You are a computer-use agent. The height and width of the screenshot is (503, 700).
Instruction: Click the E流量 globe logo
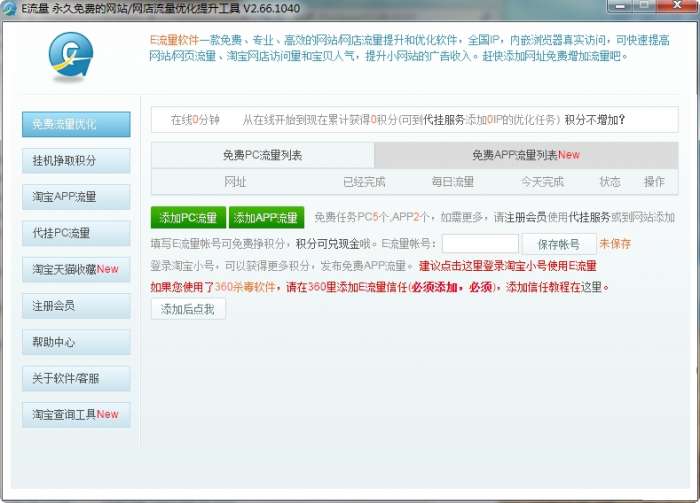coord(71,57)
